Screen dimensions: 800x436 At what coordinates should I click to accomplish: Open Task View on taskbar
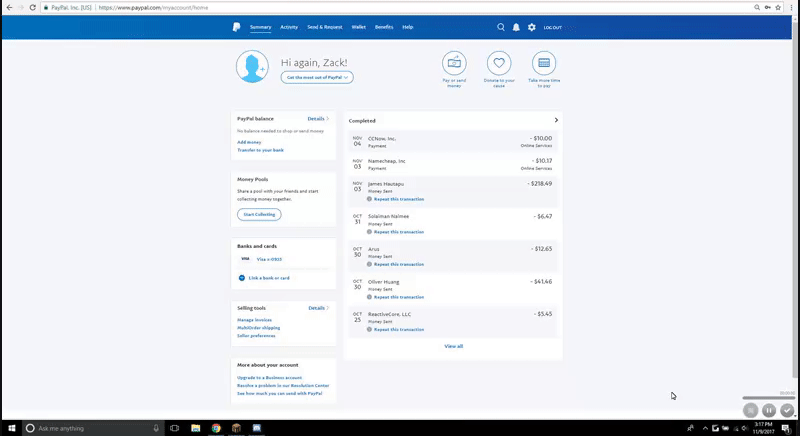174,428
